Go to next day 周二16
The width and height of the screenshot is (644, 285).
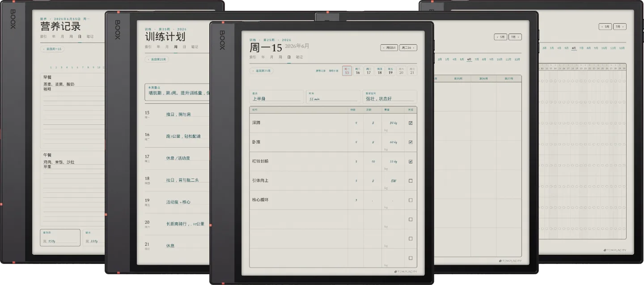pos(408,47)
